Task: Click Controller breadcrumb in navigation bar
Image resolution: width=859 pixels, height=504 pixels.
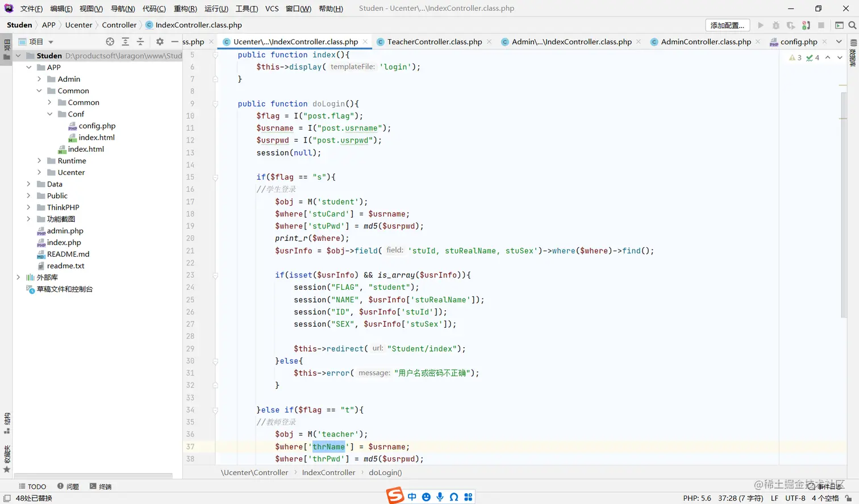Action: pos(119,25)
